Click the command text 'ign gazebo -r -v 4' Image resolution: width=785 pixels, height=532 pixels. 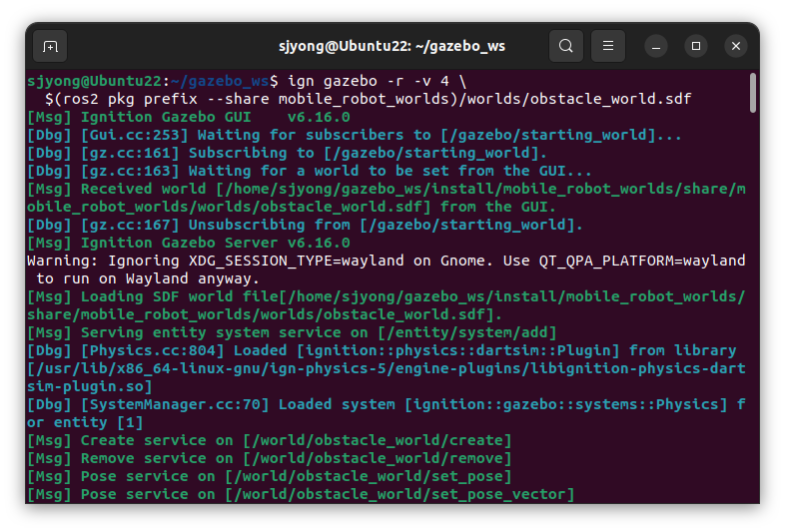369,81
